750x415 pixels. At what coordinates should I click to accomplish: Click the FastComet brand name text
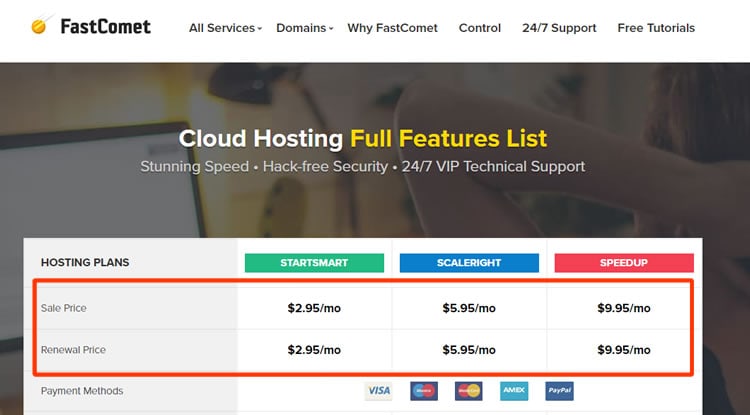pos(106,26)
